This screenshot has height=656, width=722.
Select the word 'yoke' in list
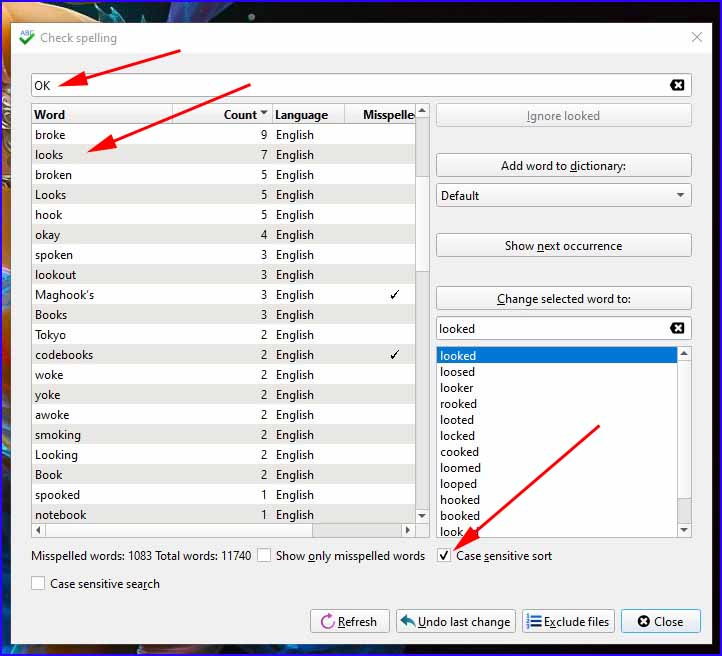(223, 395)
